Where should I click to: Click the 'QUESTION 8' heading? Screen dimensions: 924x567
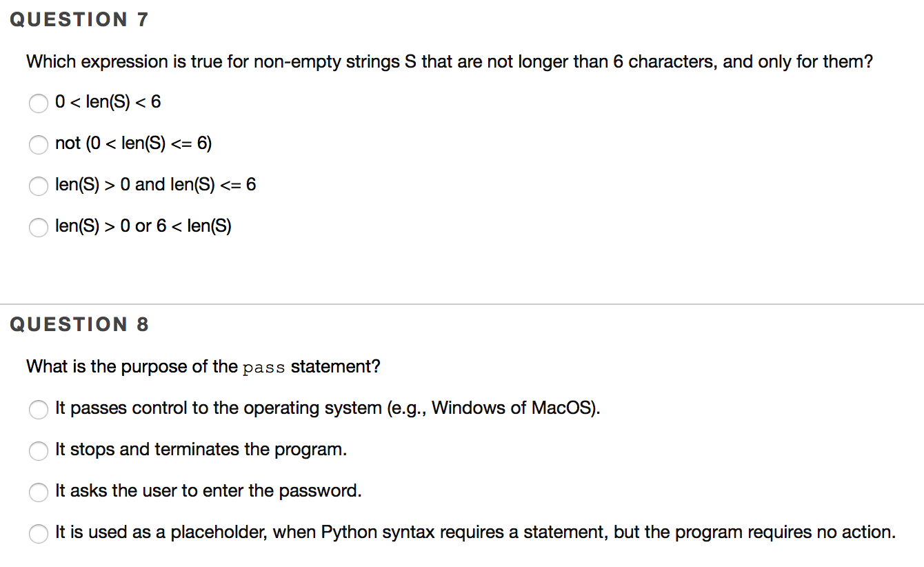pyautogui.click(x=79, y=324)
